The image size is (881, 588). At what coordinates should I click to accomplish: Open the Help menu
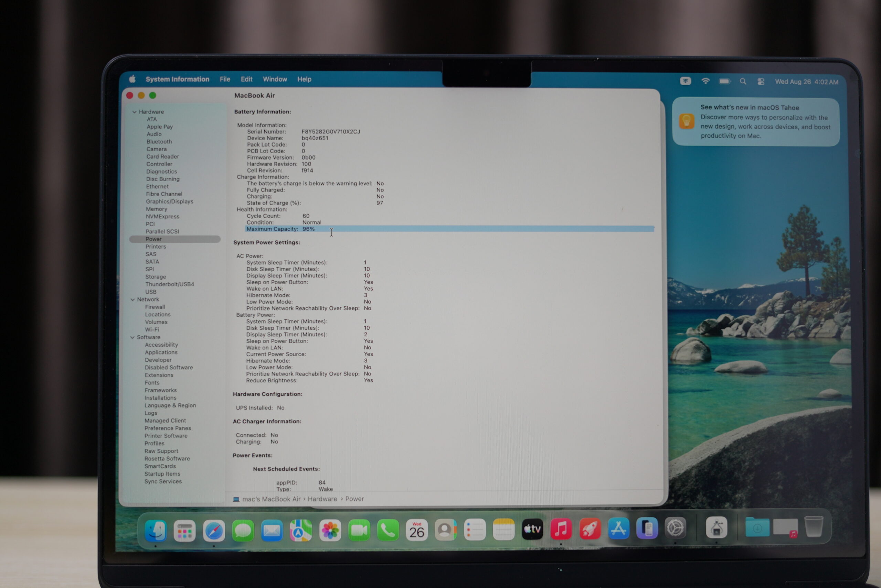(x=304, y=79)
